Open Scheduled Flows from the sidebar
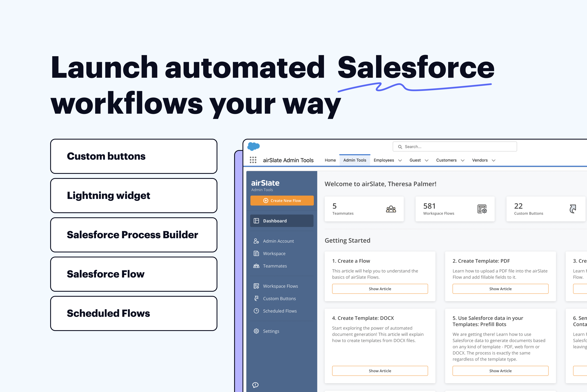 pos(280,311)
